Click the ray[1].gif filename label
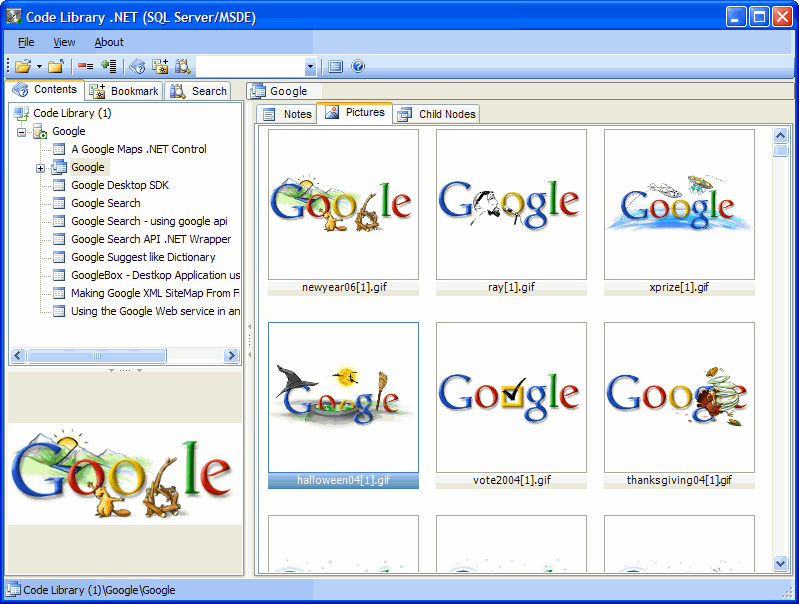 coord(511,287)
